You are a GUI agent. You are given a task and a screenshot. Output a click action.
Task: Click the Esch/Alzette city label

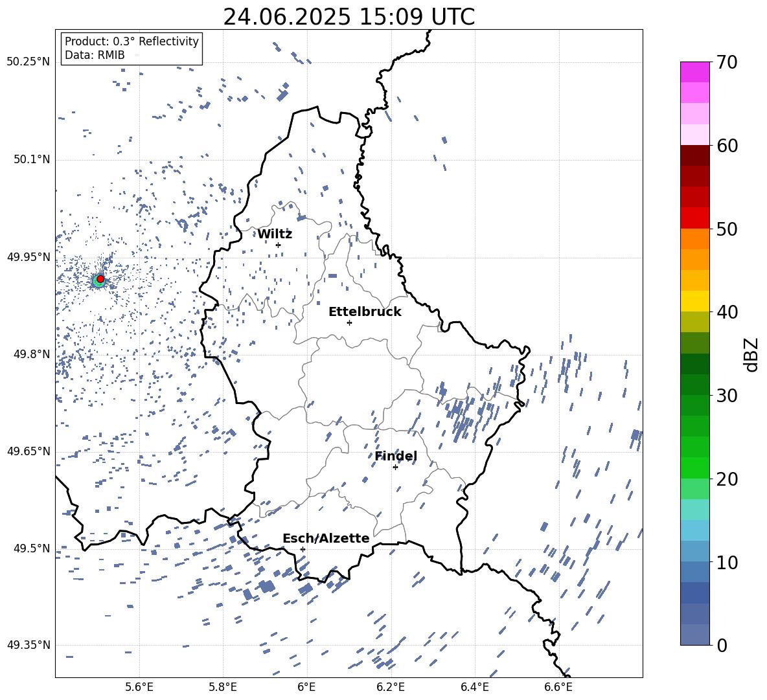click(326, 538)
